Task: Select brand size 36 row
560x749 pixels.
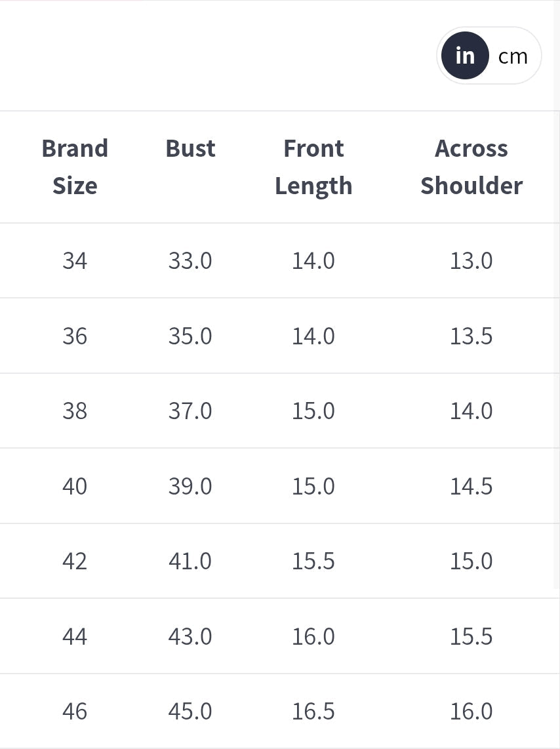Action: tap(75, 336)
